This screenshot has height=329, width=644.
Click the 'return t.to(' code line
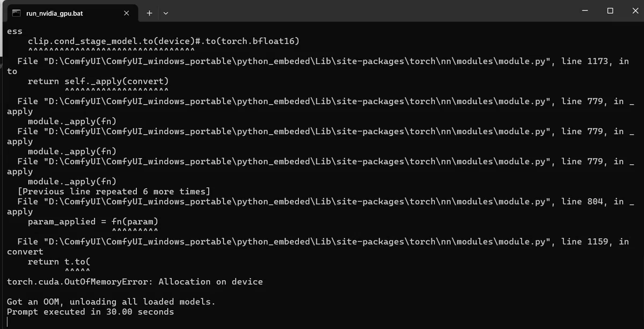point(60,262)
